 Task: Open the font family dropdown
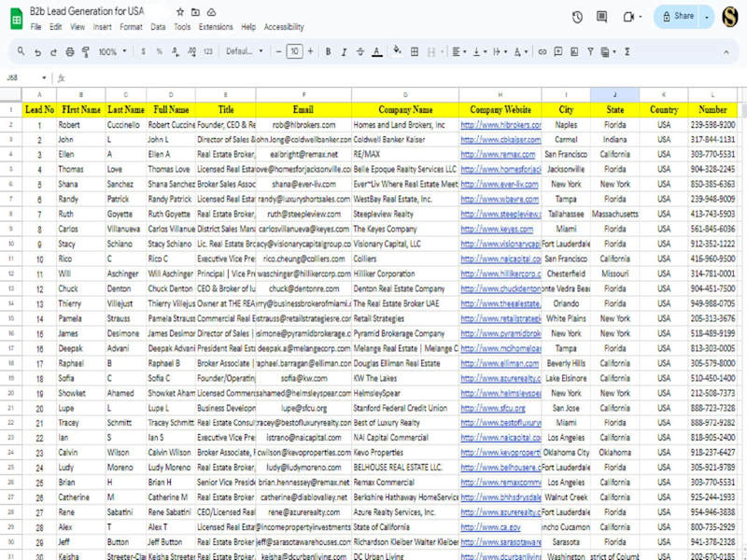245,51
